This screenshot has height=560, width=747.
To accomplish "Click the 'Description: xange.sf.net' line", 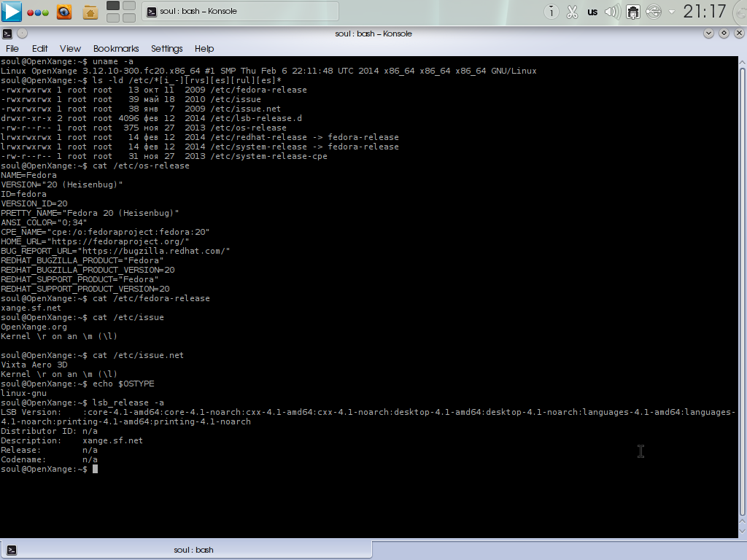I will (72, 441).
